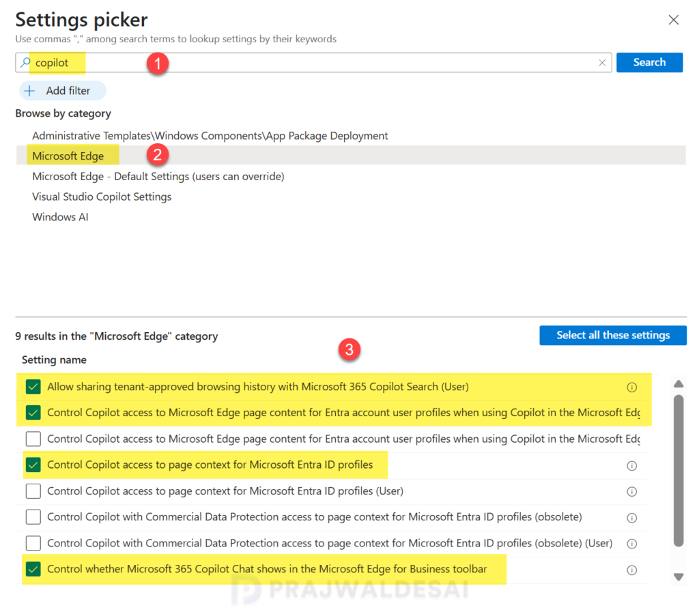Uncheck Copilot Chat shows in Edge toolbar

(33, 569)
